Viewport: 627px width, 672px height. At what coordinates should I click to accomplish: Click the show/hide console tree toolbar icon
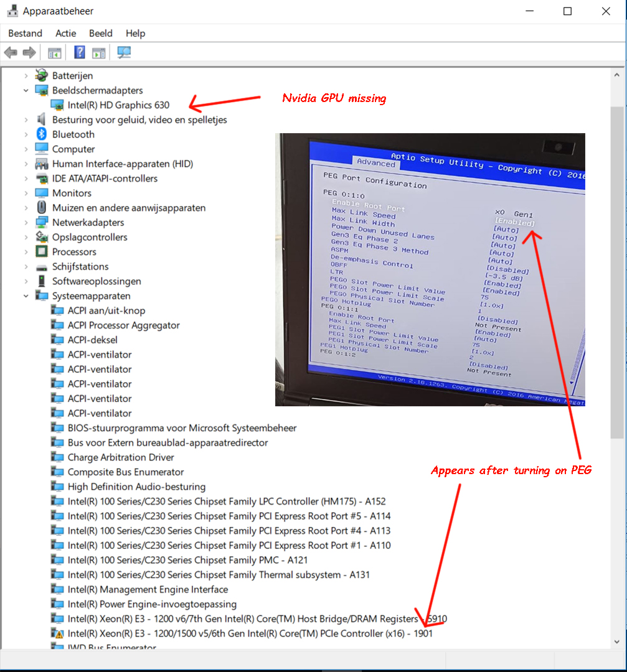[x=54, y=53]
